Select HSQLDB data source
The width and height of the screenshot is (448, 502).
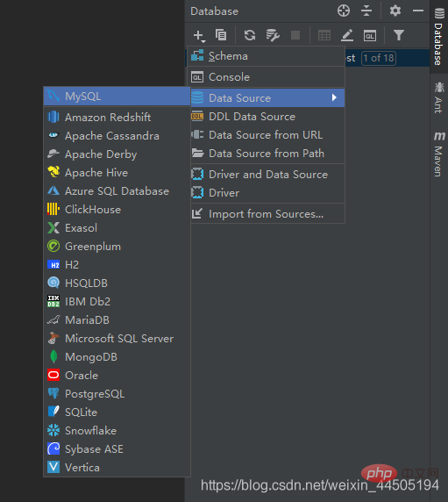pyautogui.click(x=117, y=283)
